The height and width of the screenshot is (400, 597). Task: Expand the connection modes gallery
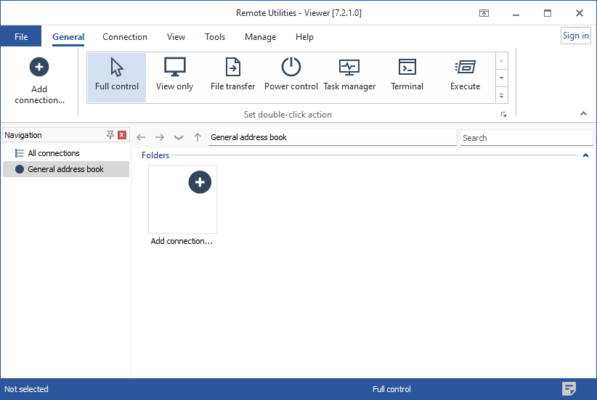pos(501,96)
